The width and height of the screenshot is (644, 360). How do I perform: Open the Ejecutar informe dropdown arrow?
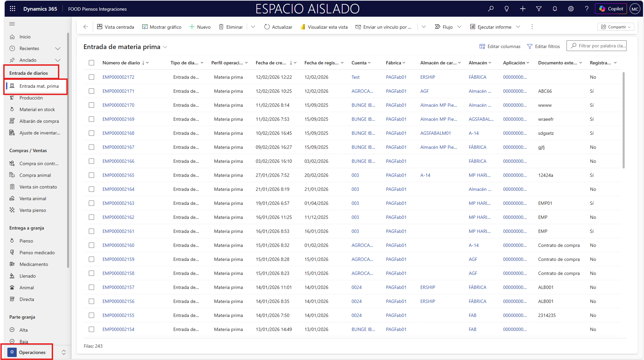(x=518, y=27)
